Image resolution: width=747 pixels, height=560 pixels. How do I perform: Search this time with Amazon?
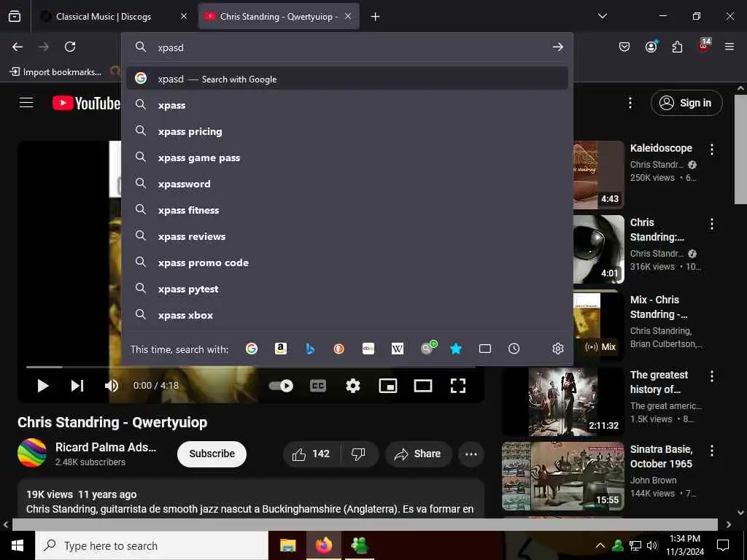281,349
